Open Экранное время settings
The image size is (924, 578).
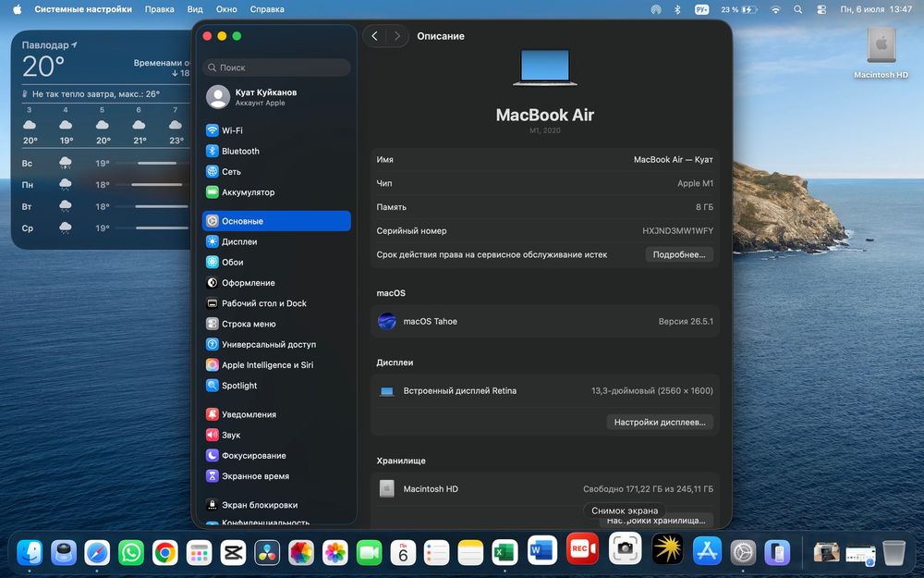(x=276, y=476)
